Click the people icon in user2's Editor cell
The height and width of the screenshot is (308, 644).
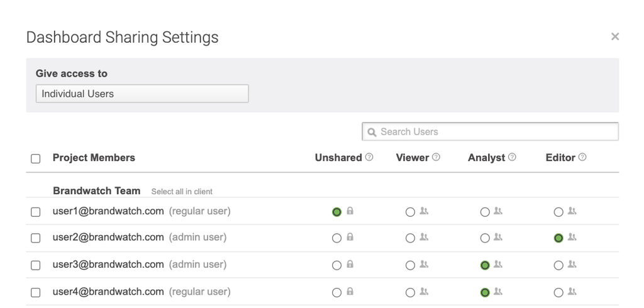tap(572, 238)
